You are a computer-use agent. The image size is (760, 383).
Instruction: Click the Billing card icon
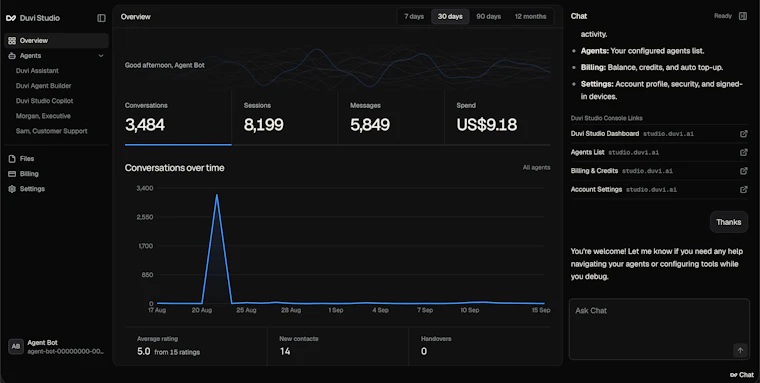(12, 174)
